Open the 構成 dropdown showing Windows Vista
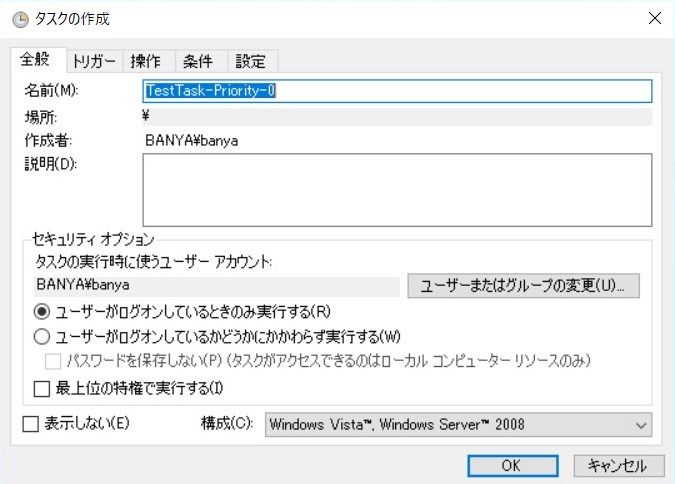 458,425
